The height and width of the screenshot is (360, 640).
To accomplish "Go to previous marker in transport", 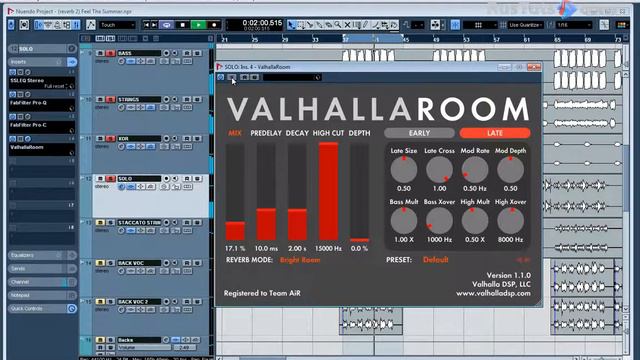I will [x=146, y=25].
